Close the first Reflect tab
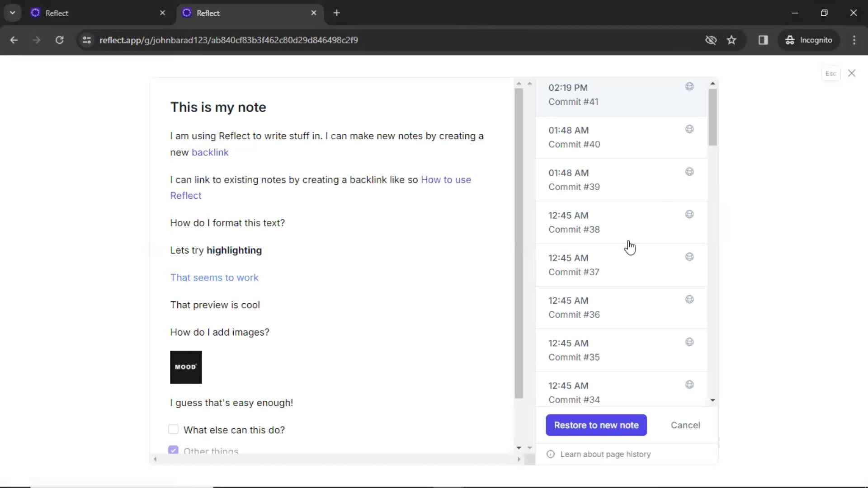 point(163,13)
